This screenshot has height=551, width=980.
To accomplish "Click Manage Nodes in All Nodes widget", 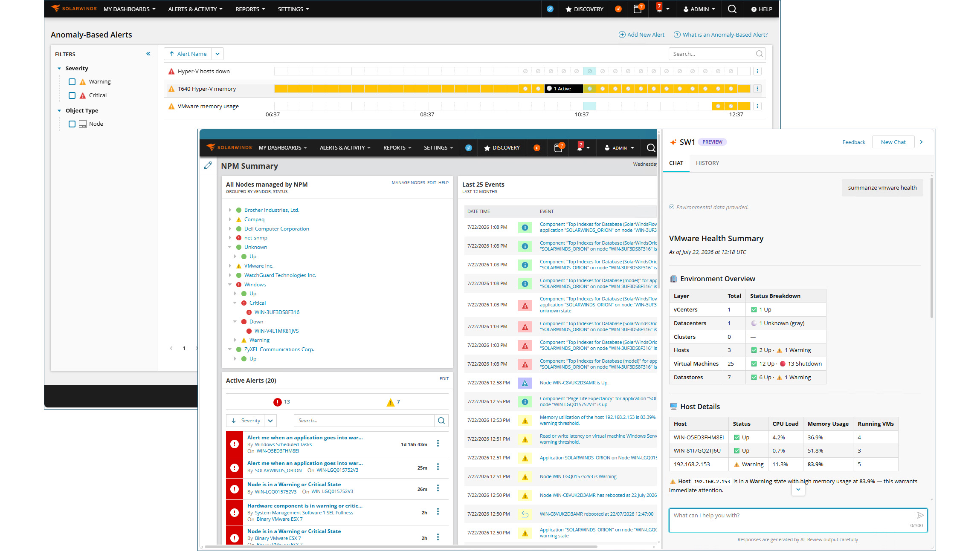I will pos(408,182).
